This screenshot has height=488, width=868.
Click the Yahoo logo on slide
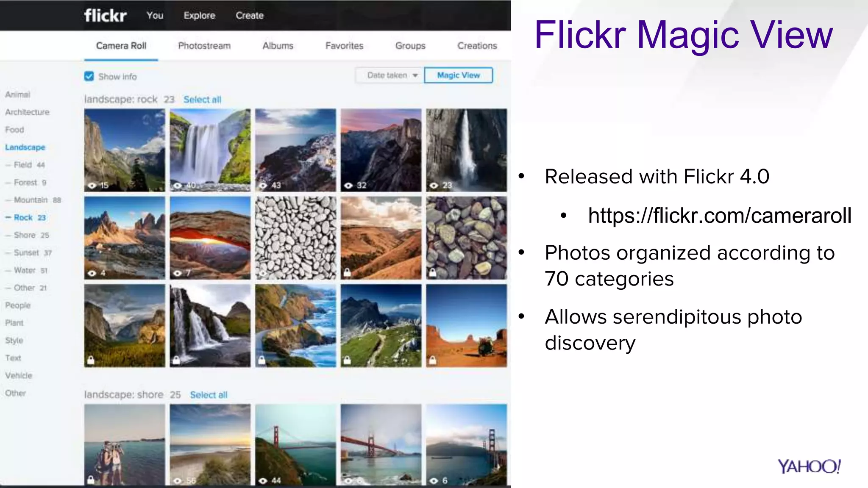809,466
